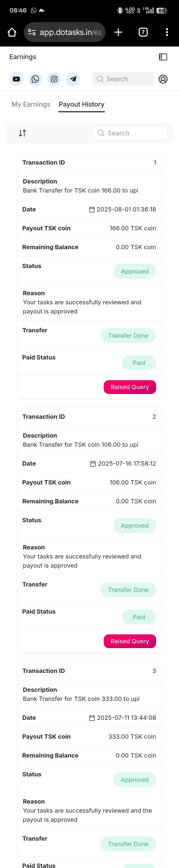Open the browser tab switcher showing 7
The width and height of the screenshot is (179, 868).
click(x=143, y=32)
